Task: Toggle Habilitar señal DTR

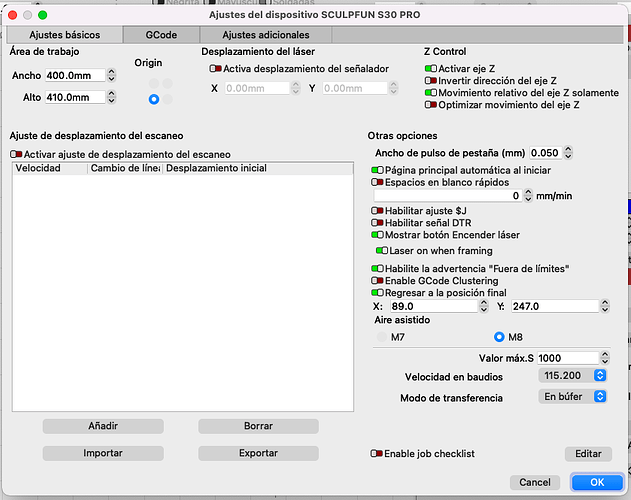Action: point(377,223)
